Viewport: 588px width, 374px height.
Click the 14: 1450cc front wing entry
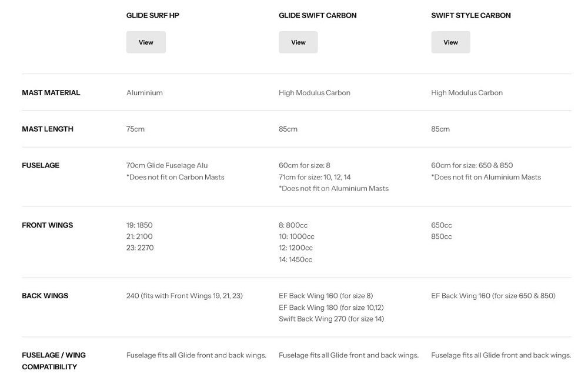click(295, 259)
